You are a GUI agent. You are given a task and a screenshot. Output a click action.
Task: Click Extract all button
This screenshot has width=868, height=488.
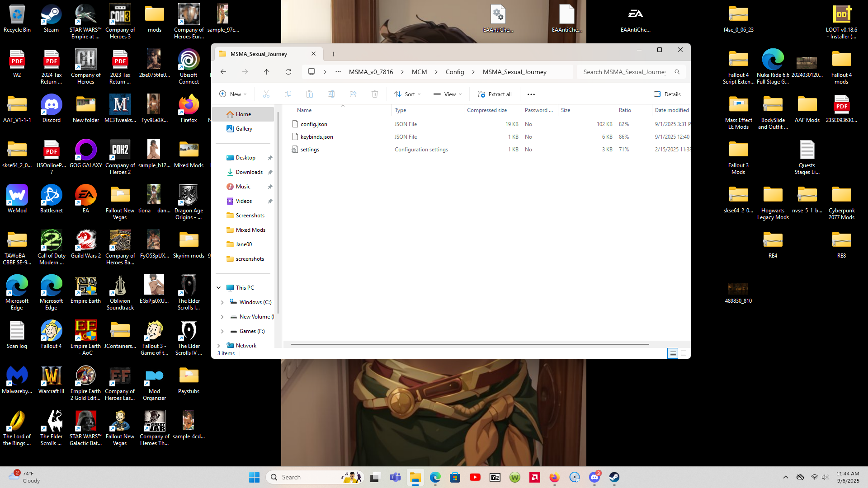tap(495, 94)
